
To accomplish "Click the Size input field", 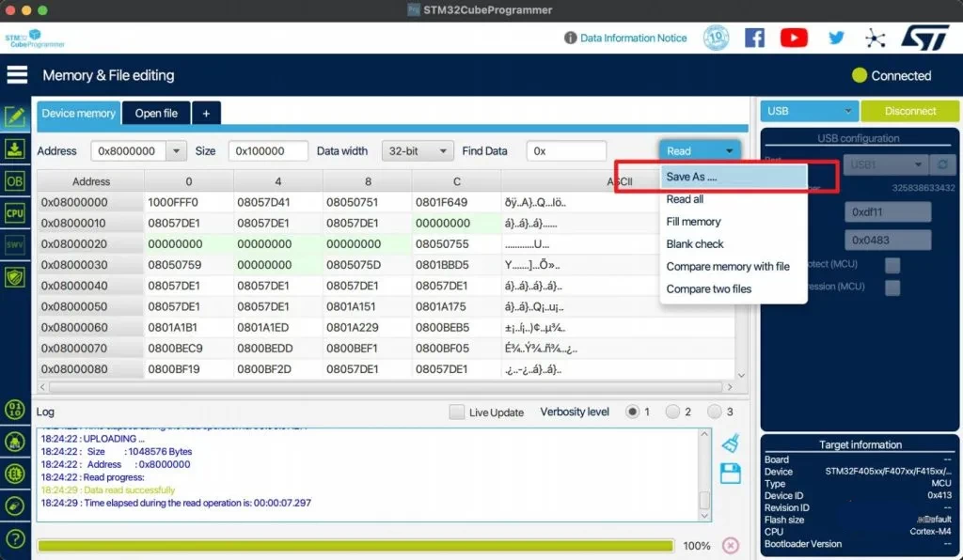I will 268,151.
